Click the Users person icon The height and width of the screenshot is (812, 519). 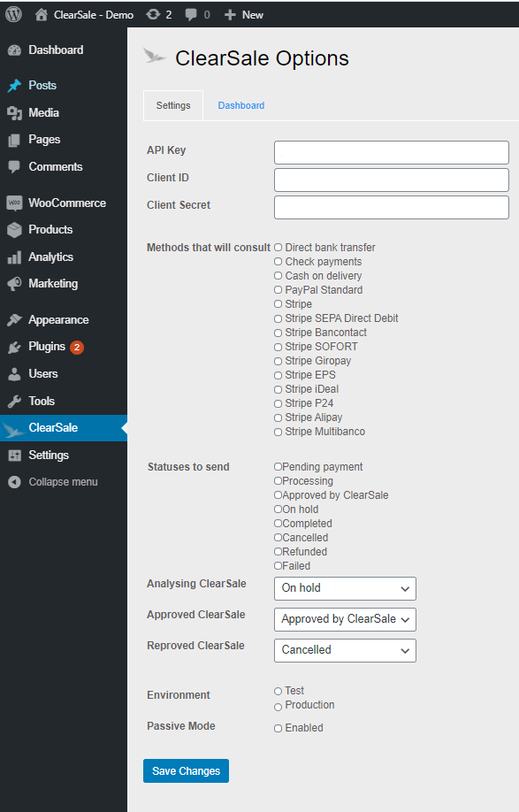click(x=14, y=374)
